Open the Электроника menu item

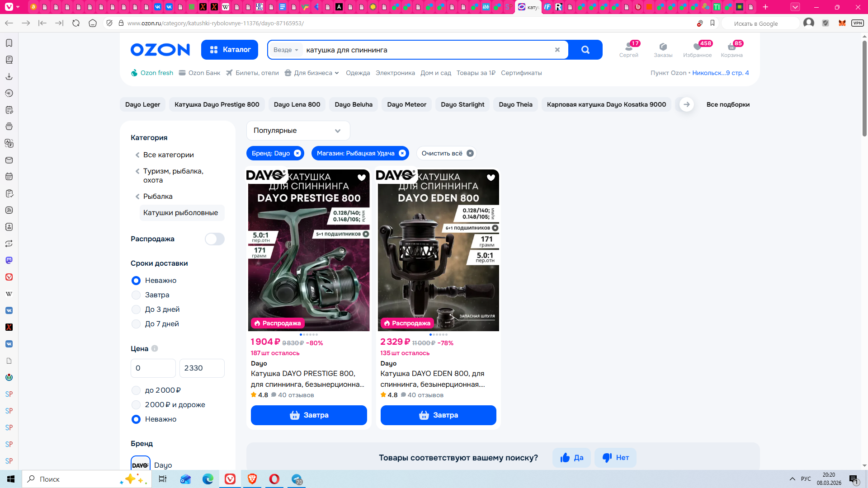tap(395, 73)
